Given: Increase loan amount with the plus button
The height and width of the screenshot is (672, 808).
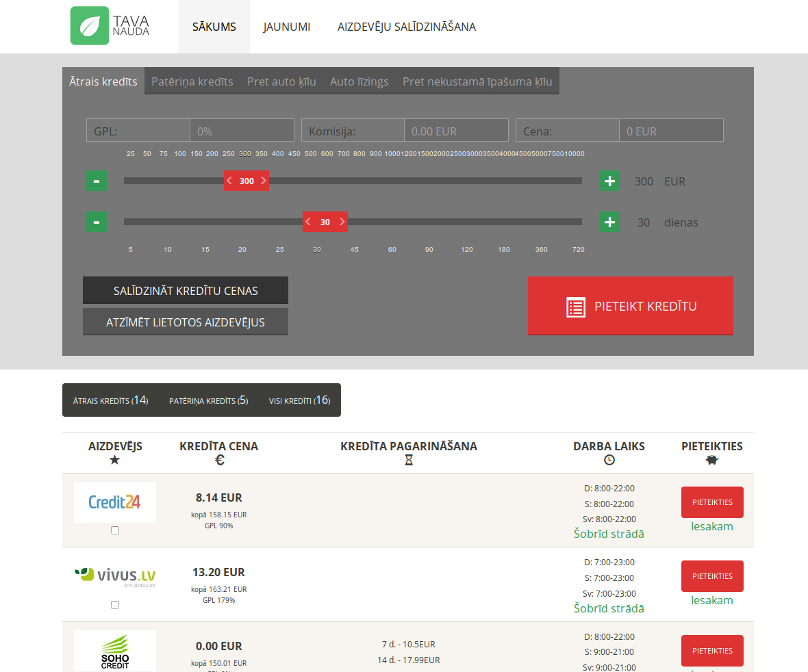Looking at the screenshot, I should tap(609, 181).
